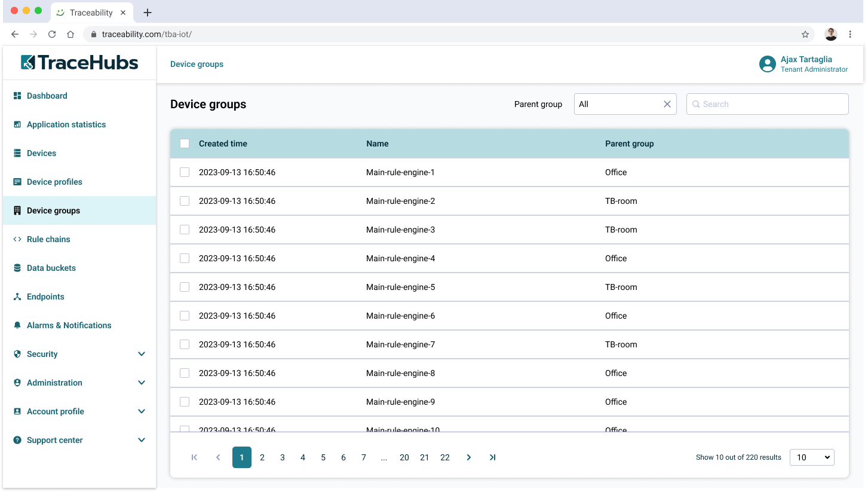Toggle the select-all checkbox in table header
The width and height of the screenshot is (868, 492).
pyautogui.click(x=185, y=143)
